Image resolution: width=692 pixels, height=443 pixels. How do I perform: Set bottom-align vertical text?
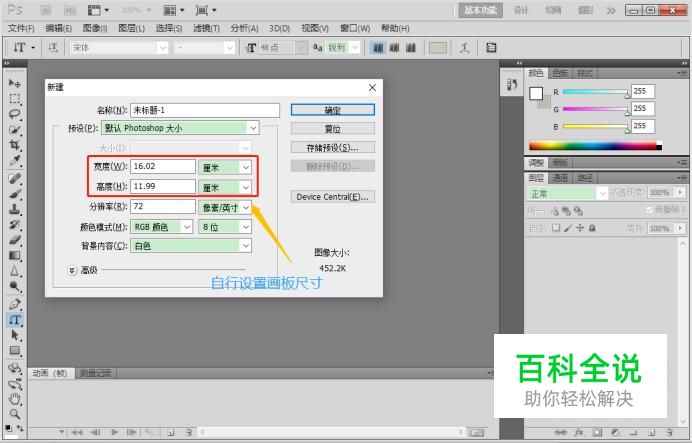(x=410, y=48)
